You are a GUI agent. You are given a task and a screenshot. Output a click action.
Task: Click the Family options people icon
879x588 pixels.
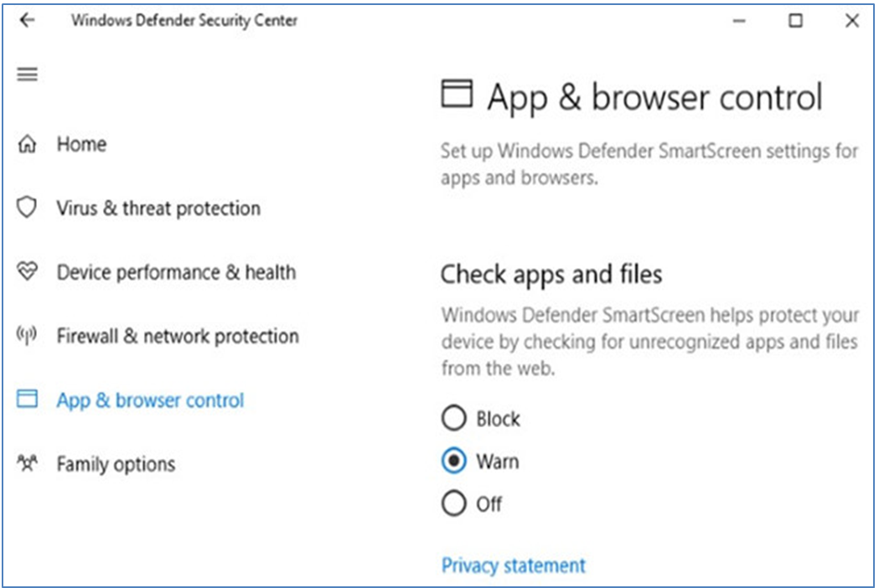[x=27, y=463]
